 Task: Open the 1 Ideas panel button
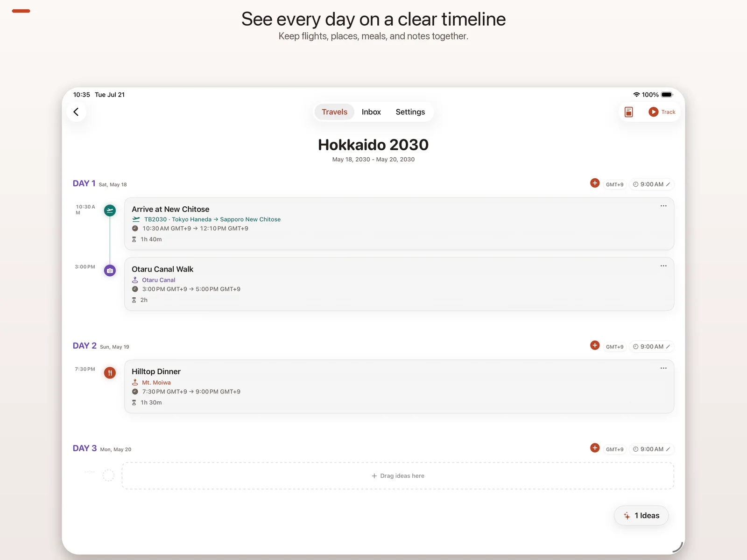[x=641, y=516]
